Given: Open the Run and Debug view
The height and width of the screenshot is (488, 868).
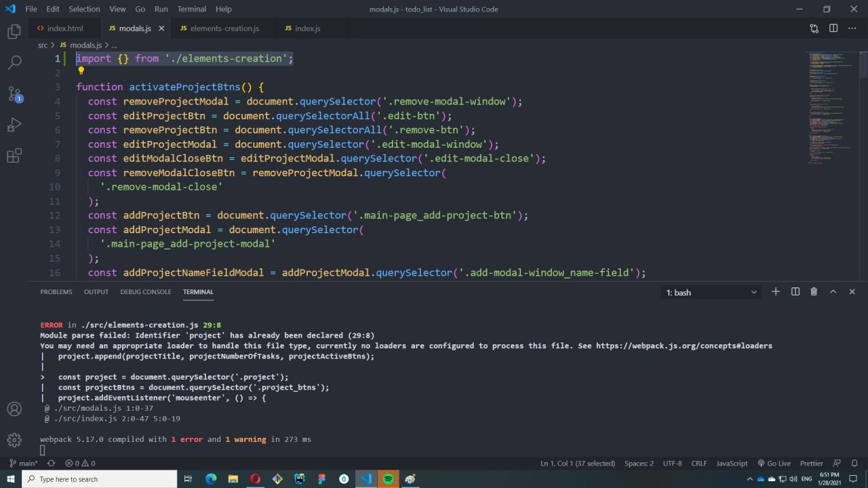Looking at the screenshot, I should coord(14,125).
